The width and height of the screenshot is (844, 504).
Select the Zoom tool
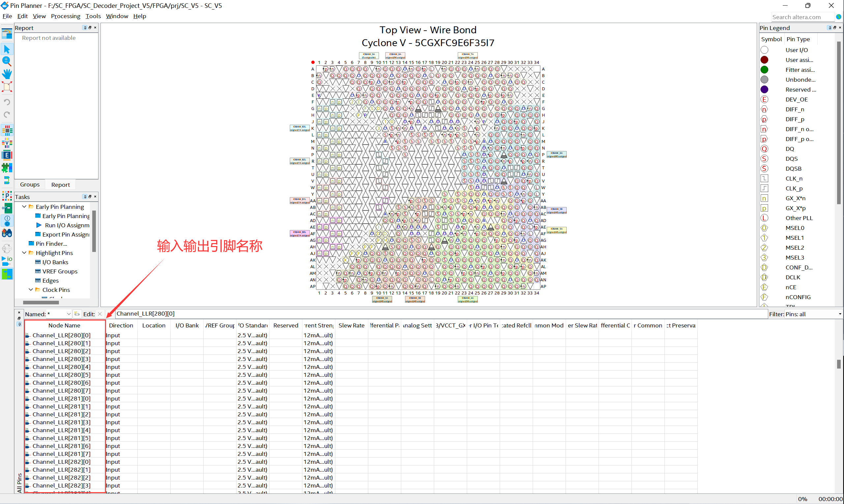tap(7, 61)
